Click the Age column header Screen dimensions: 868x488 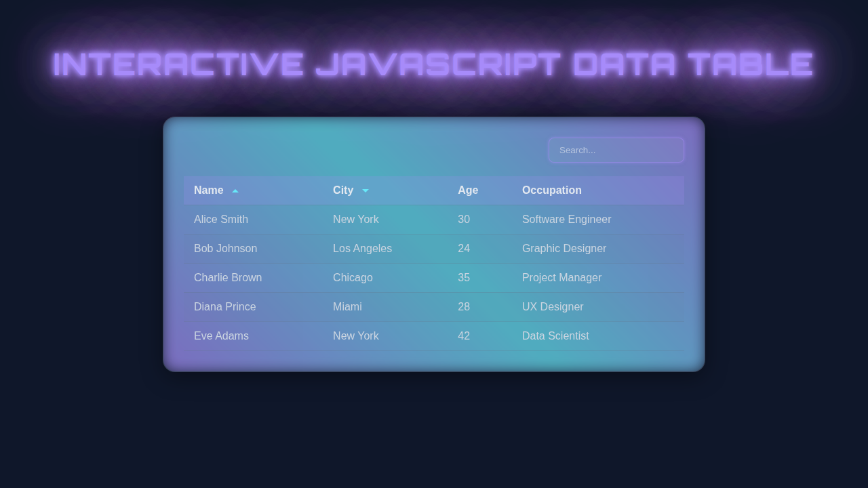pyautogui.click(x=479, y=190)
